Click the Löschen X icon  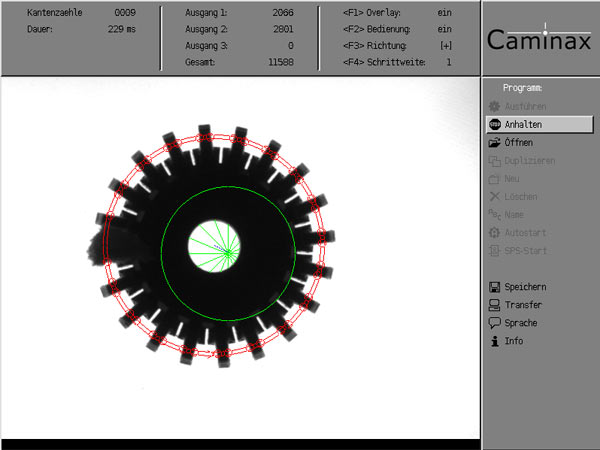click(x=494, y=197)
